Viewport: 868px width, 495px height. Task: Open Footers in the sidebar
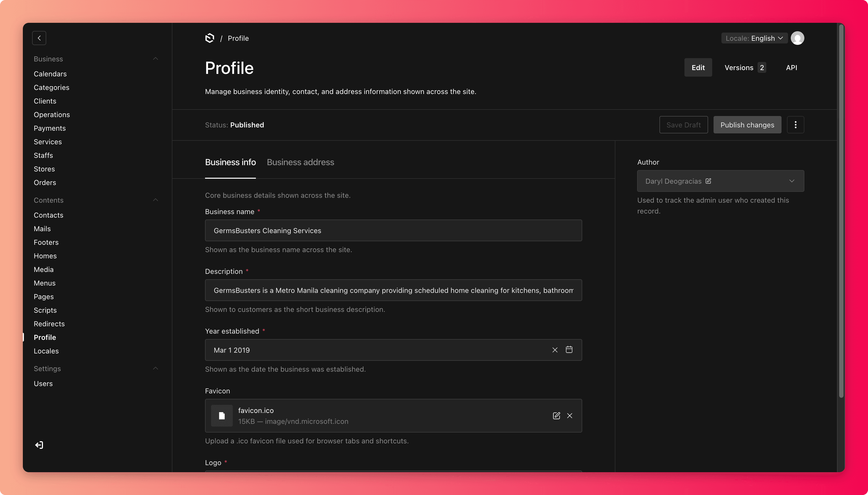tap(46, 242)
